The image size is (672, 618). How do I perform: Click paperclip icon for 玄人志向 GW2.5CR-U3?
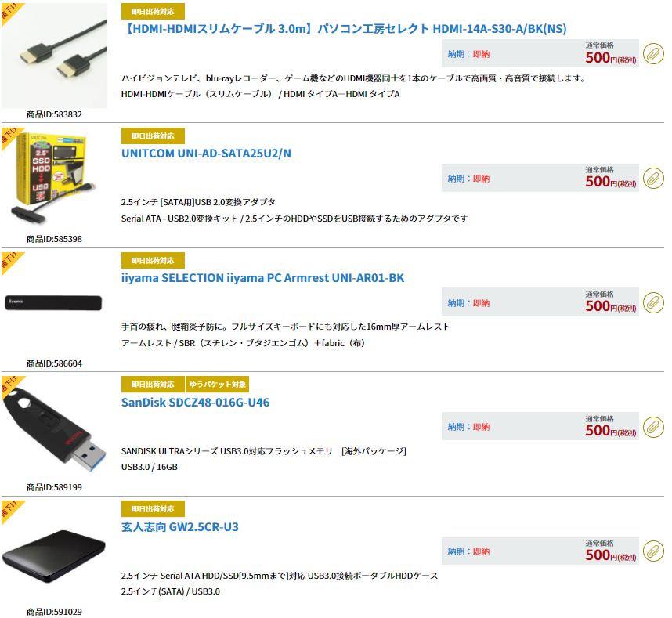click(x=653, y=551)
